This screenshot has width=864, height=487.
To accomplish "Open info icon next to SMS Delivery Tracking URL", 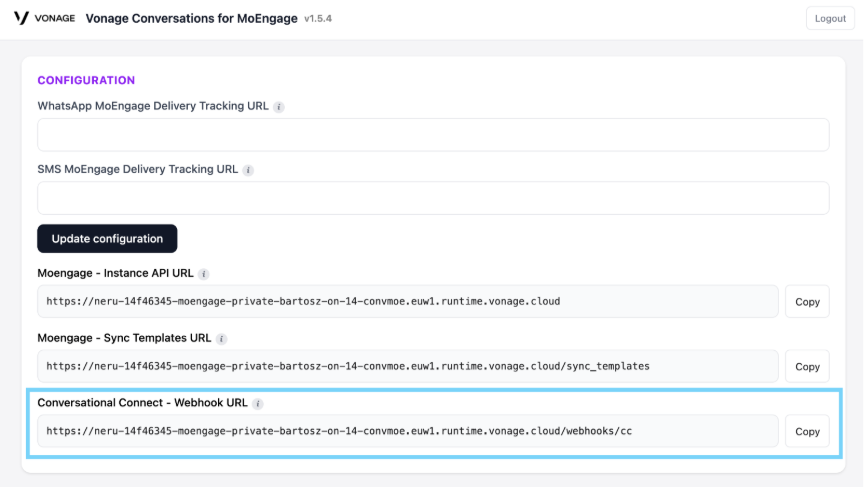I will coord(249,170).
